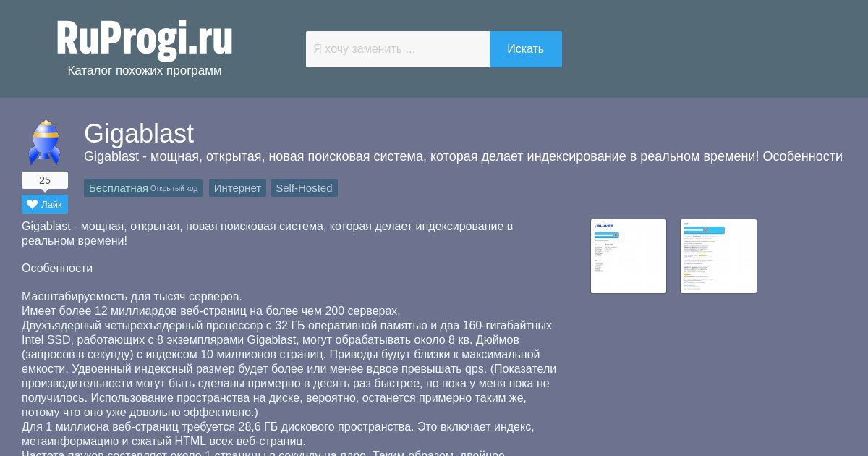Open the second Gigablast screenshot thumbnail
The width and height of the screenshot is (868, 456).
[718, 256]
